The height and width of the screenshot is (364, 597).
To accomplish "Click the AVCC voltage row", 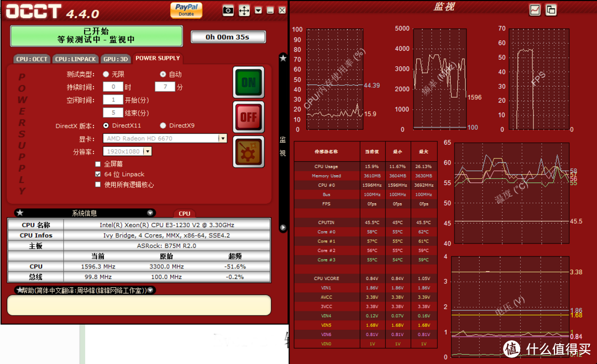I will point(365,297).
